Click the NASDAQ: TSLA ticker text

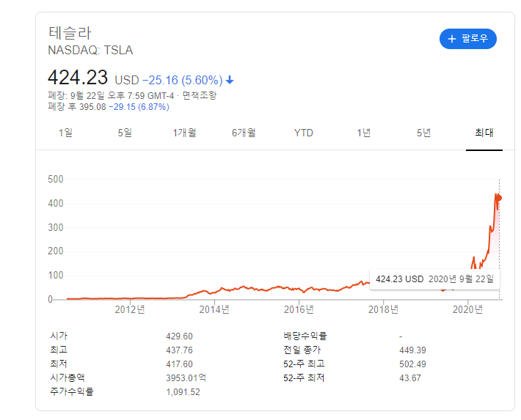[x=90, y=50]
